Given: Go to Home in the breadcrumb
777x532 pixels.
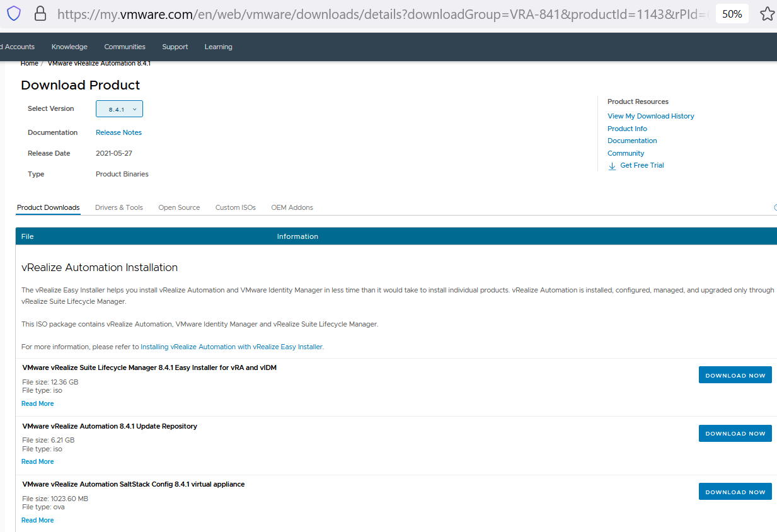Looking at the screenshot, I should pyautogui.click(x=30, y=63).
